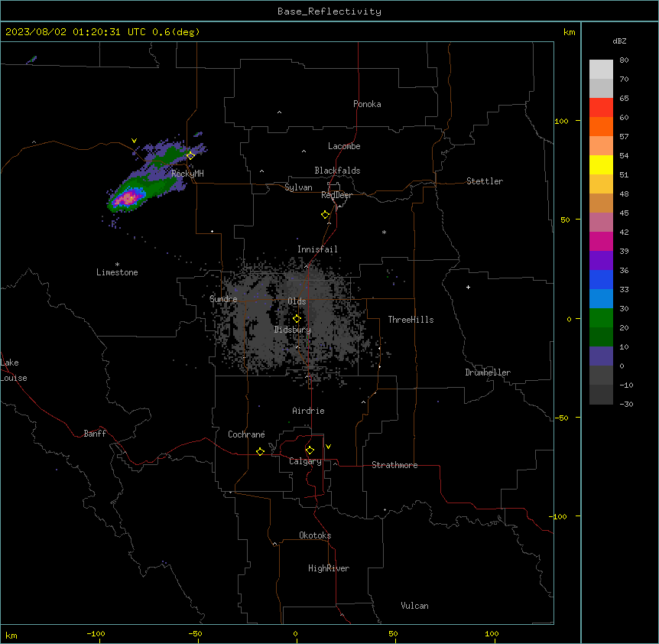
Task: Click the Okotoks town label
Action: coord(315,535)
